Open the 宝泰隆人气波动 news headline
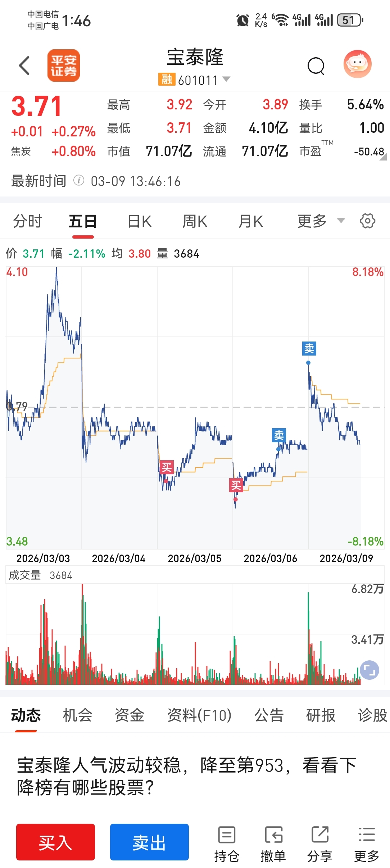The width and height of the screenshot is (390, 868). (187, 776)
